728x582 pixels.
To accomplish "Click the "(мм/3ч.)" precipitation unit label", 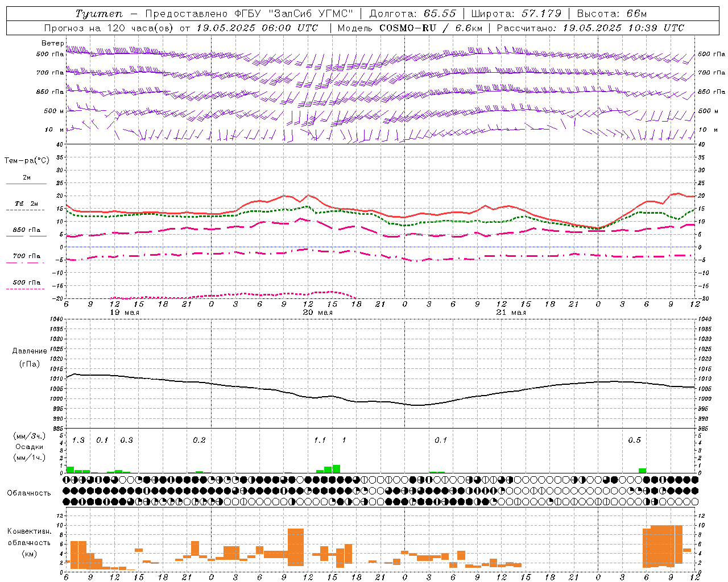I will (x=29, y=436).
